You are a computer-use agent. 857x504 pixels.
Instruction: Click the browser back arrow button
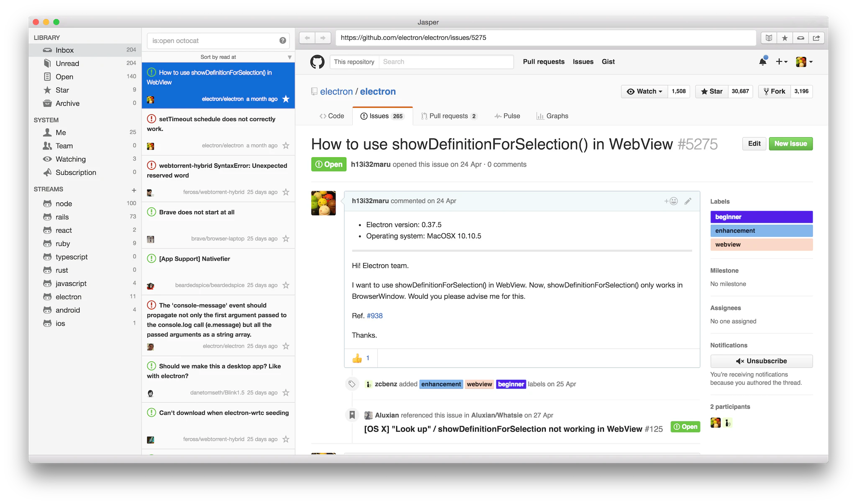[307, 38]
